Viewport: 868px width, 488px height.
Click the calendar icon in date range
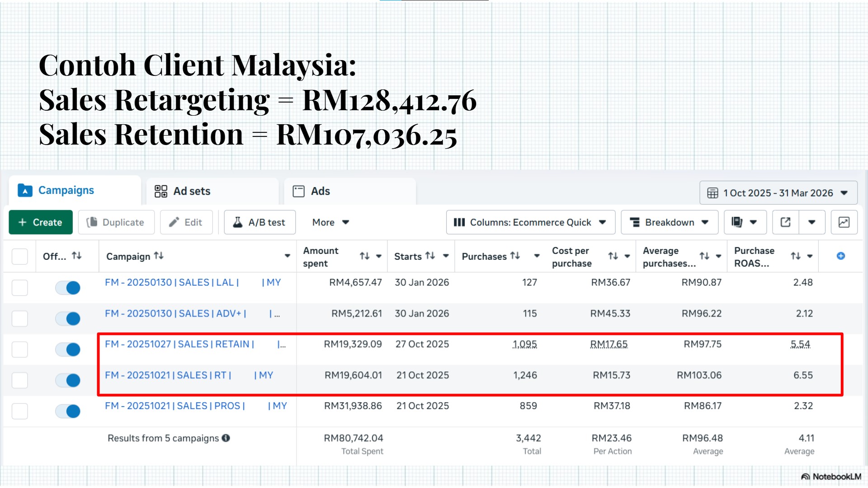712,193
